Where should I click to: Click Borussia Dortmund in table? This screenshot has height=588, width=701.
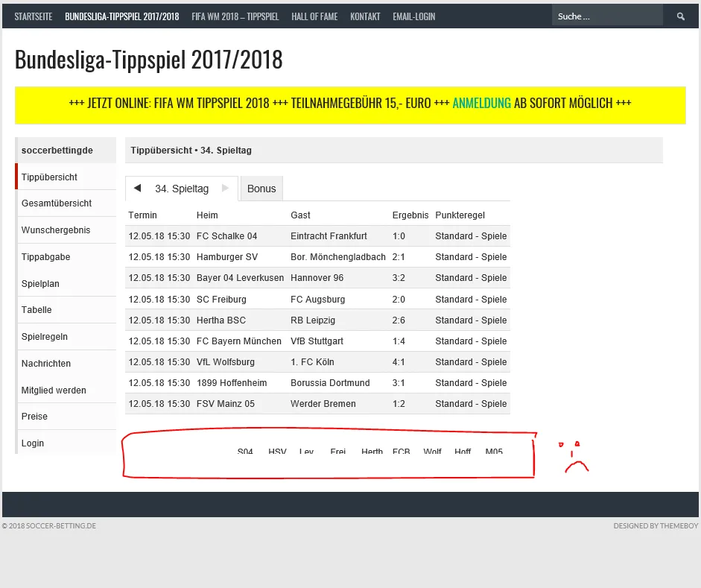click(330, 383)
